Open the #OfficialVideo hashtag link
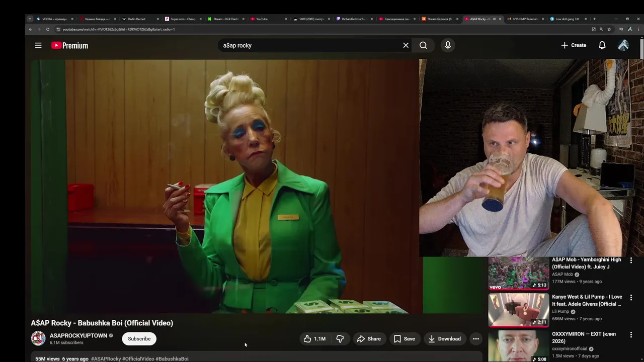Viewport: 644px width, 362px height. pos(138,359)
